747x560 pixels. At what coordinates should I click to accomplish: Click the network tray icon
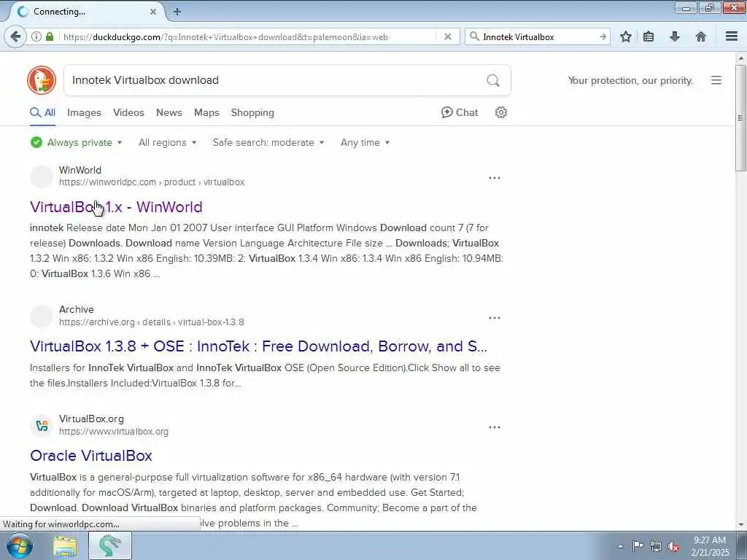click(656, 547)
